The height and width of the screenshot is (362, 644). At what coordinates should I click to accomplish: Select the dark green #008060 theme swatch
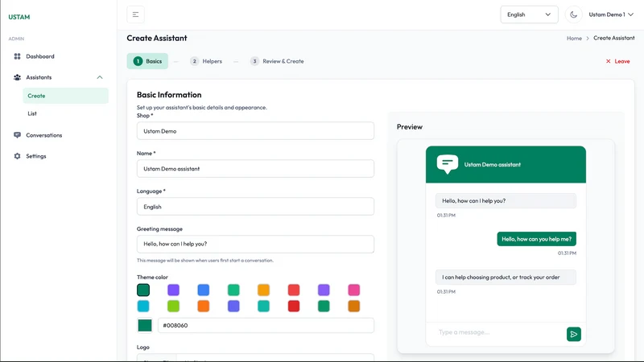coord(143,290)
